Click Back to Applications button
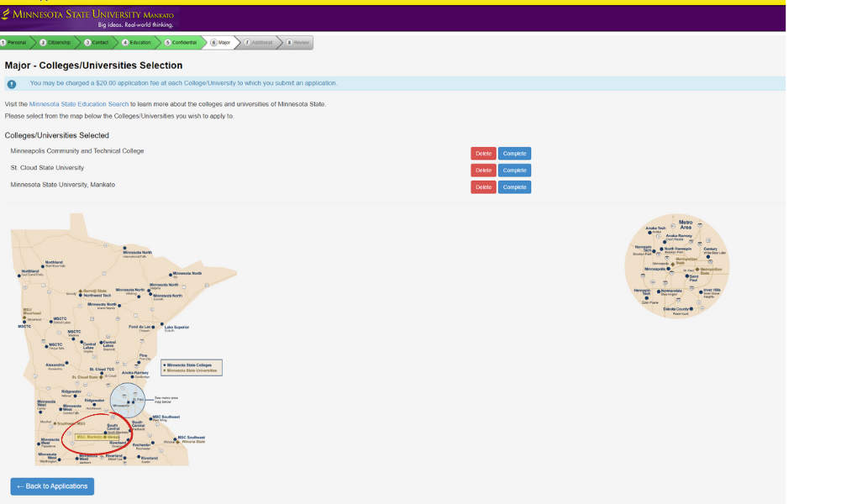Screen dimensions: 857x504 click(52, 486)
